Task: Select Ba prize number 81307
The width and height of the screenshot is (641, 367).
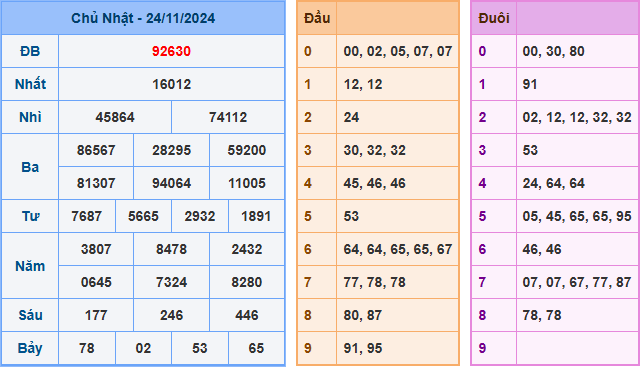Action: click(96, 184)
